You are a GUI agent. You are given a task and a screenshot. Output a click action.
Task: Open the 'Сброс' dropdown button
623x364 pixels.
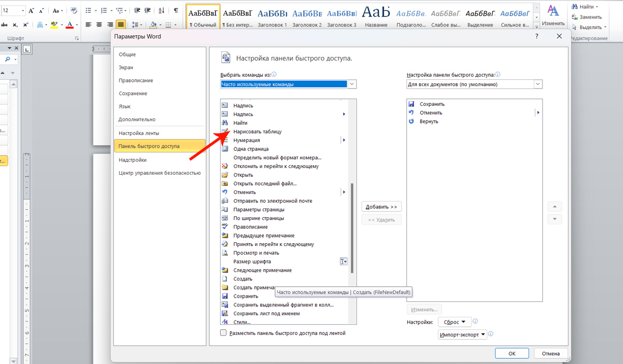(x=454, y=322)
